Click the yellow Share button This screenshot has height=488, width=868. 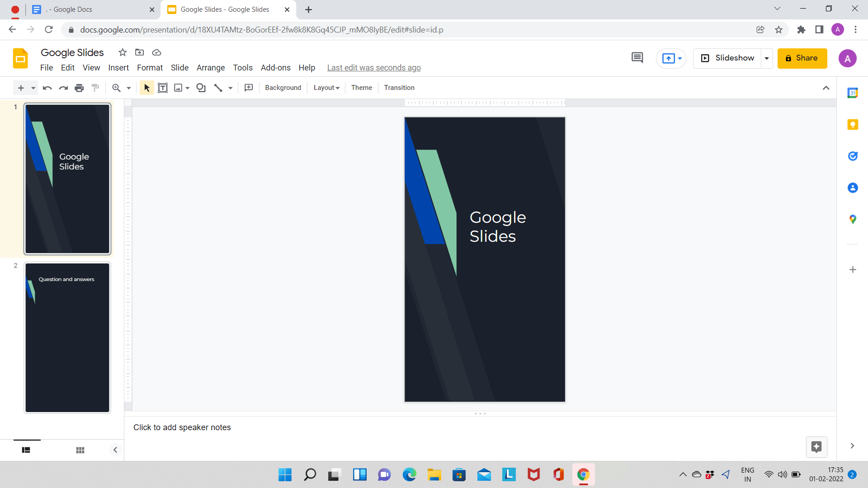tap(802, 58)
